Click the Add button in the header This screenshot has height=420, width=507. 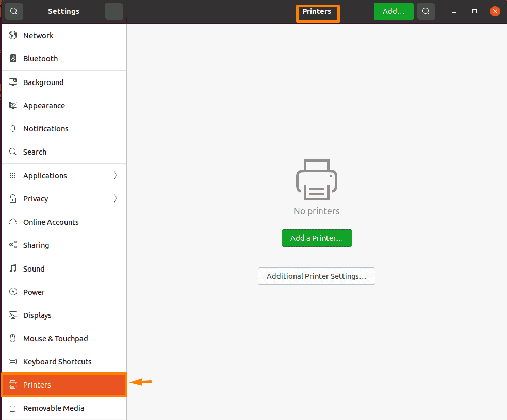[x=394, y=11]
